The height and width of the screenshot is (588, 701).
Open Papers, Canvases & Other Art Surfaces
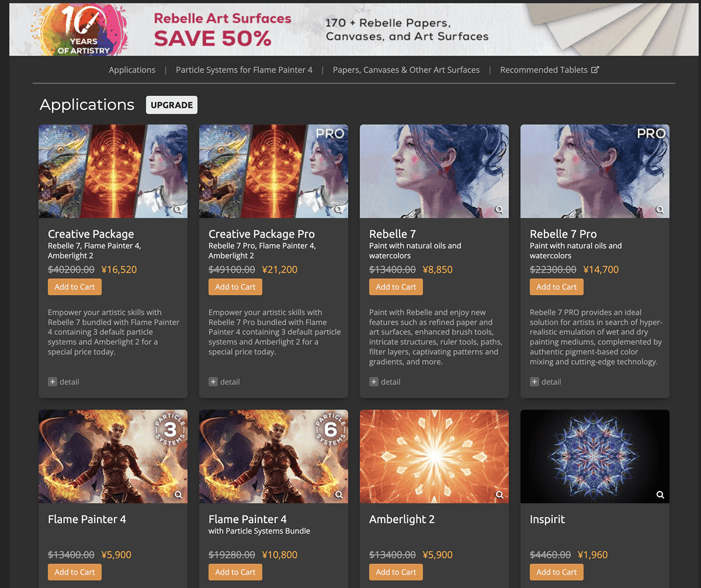406,70
